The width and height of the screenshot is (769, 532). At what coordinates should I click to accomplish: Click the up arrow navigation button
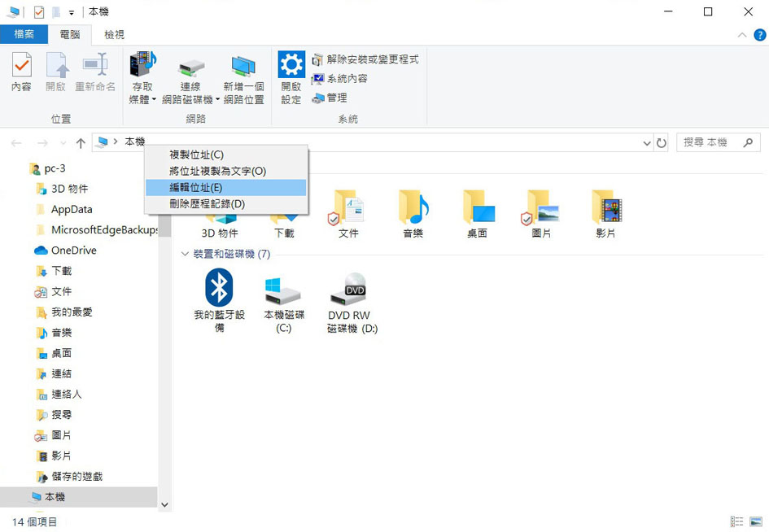[81, 143]
